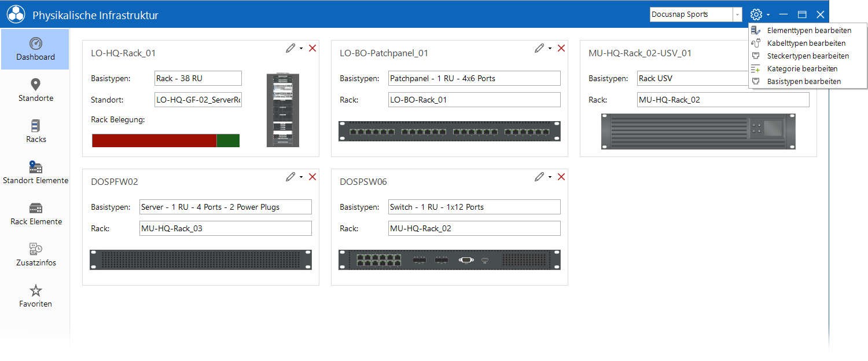868x361 pixels.
Task: Click red occupied part of Rack Belegung bar
Action: (154, 140)
